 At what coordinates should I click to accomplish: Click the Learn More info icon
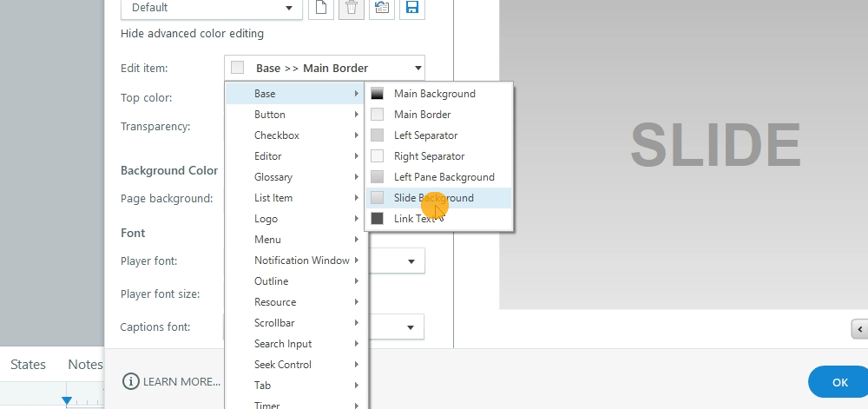tap(131, 381)
